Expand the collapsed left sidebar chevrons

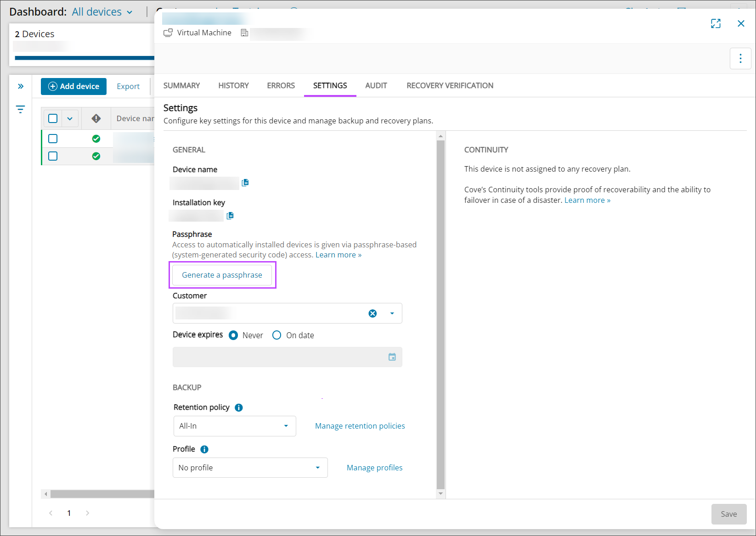tap(21, 86)
